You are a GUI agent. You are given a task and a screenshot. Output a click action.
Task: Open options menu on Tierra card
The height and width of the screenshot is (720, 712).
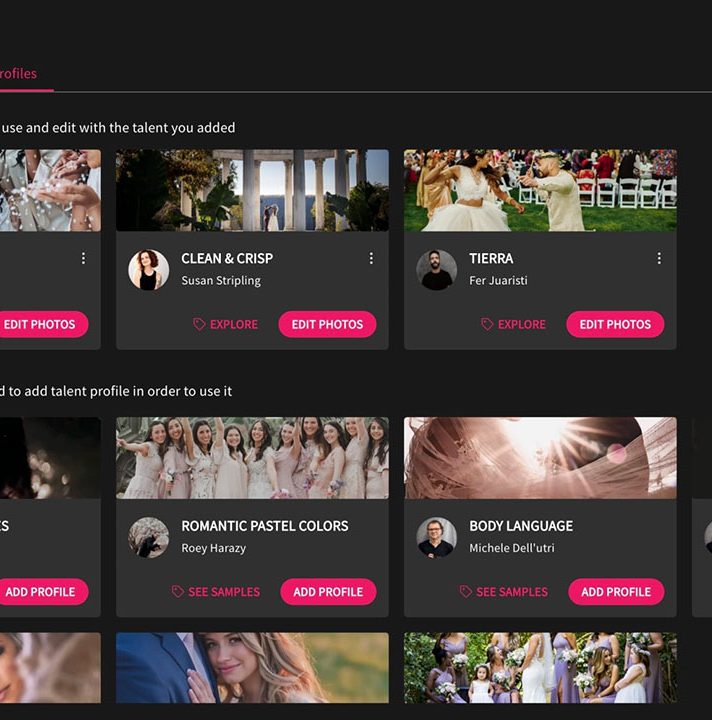pos(659,258)
